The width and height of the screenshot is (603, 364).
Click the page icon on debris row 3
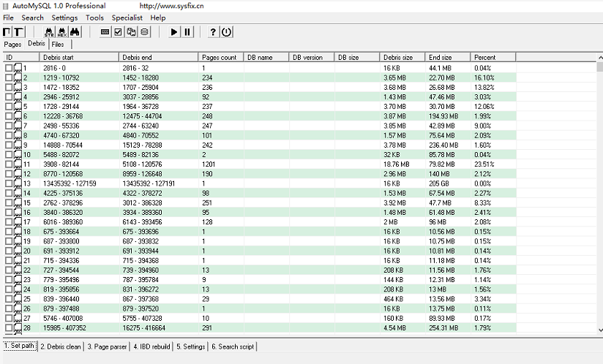(x=18, y=87)
